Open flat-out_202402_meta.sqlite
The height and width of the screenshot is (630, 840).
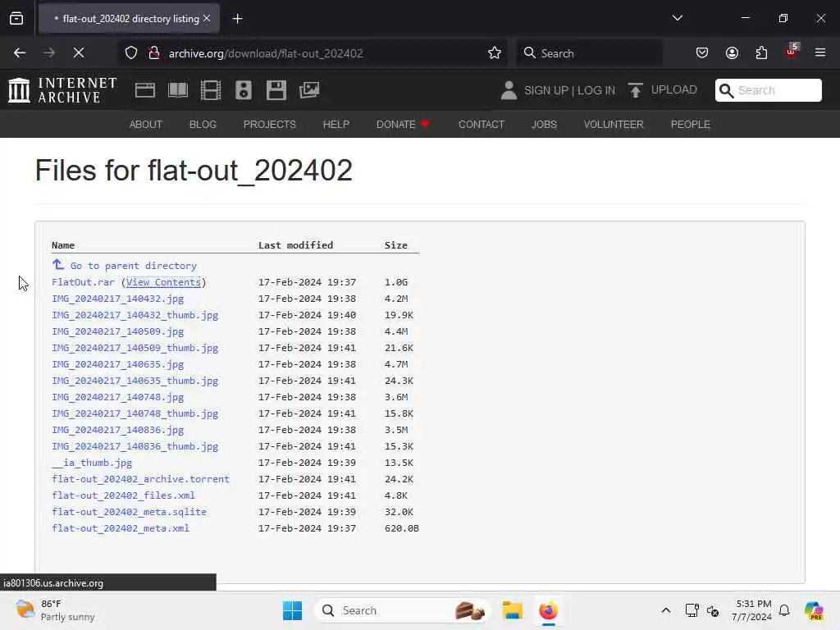(129, 512)
